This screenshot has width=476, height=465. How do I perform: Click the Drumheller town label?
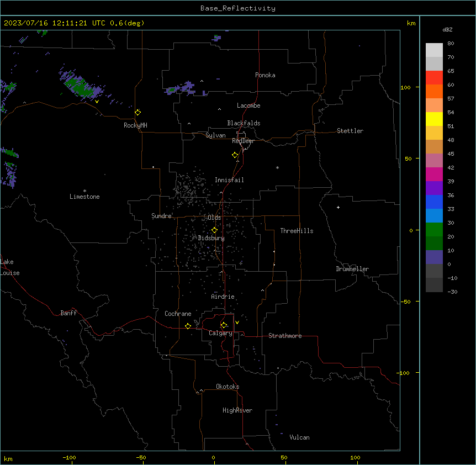(352, 269)
